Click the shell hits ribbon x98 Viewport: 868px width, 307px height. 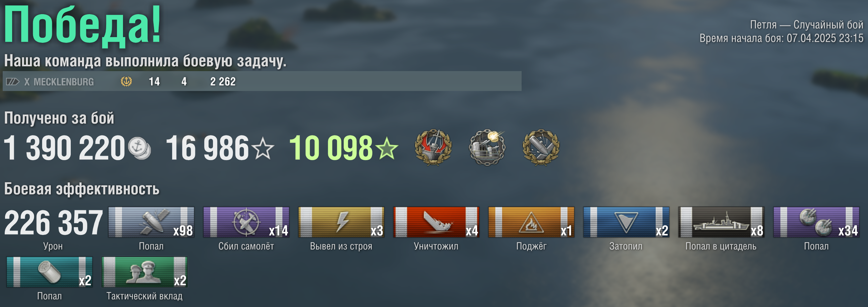pyautogui.click(x=151, y=222)
